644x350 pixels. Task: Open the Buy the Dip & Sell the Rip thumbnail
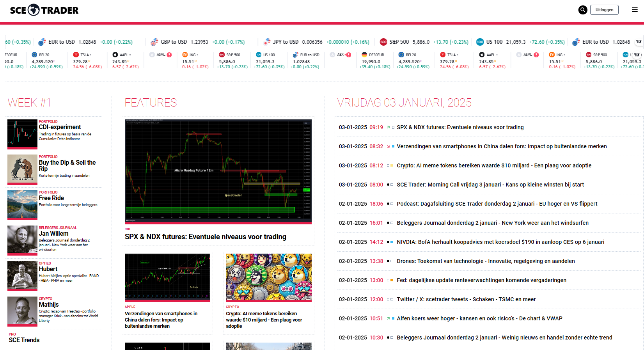pyautogui.click(x=22, y=170)
